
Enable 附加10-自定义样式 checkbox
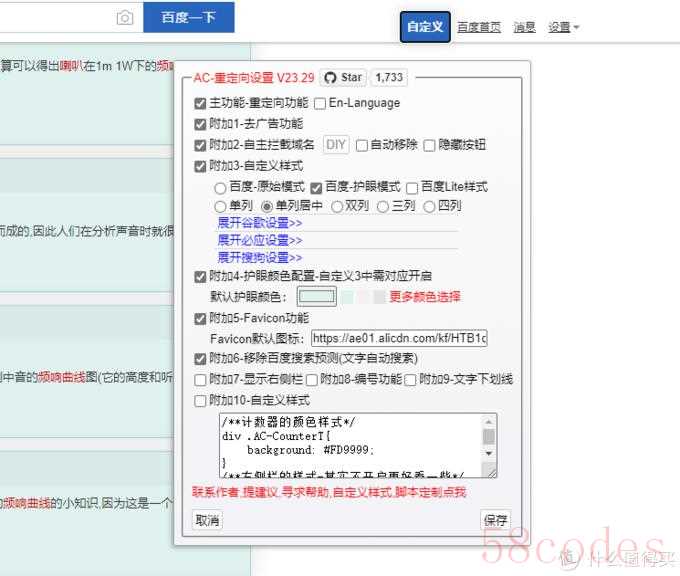(x=200, y=401)
